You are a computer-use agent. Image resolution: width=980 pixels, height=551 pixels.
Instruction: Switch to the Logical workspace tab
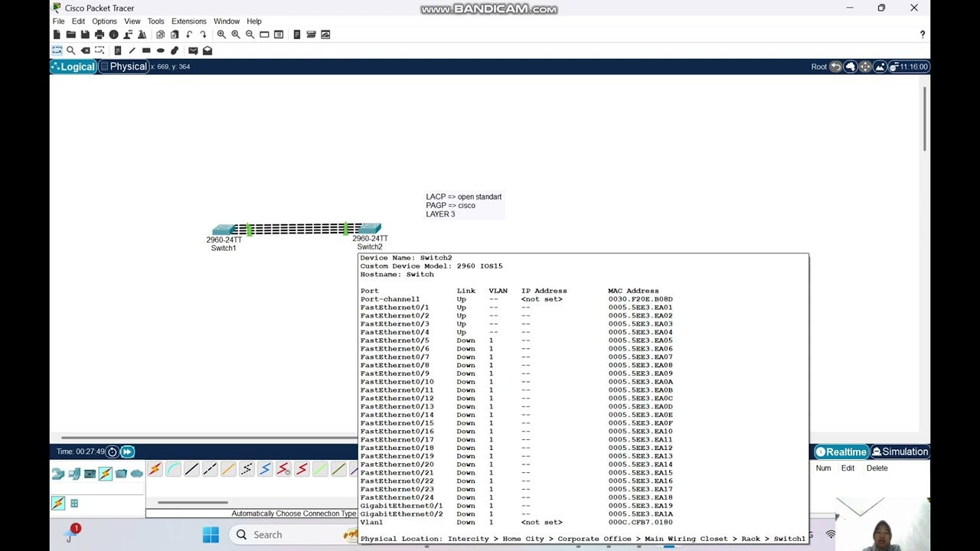[73, 67]
